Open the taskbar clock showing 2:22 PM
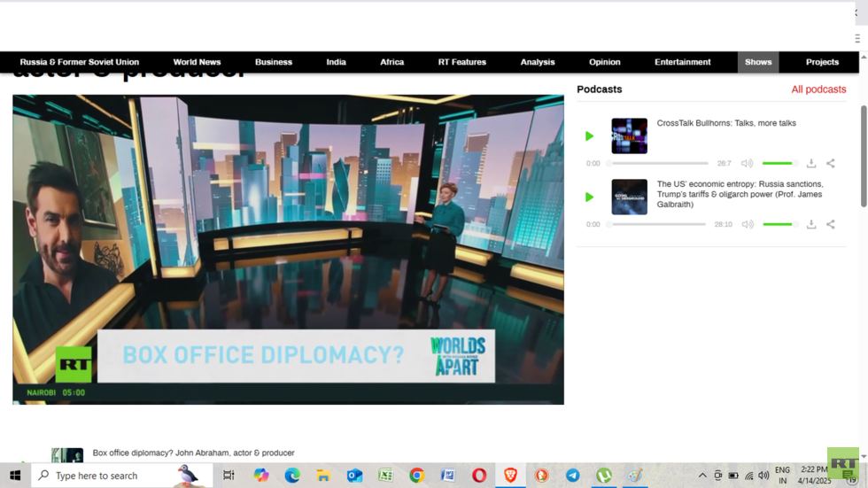Image resolution: width=868 pixels, height=488 pixels. pyautogui.click(x=814, y=476)
